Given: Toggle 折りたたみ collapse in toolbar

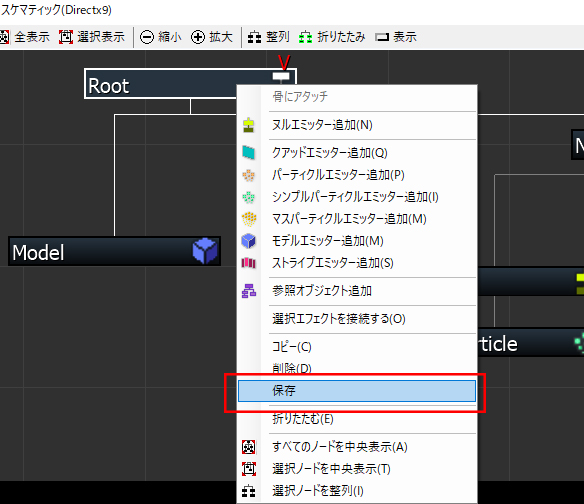Looking at the screenshot, I should [x=332, y=37].
